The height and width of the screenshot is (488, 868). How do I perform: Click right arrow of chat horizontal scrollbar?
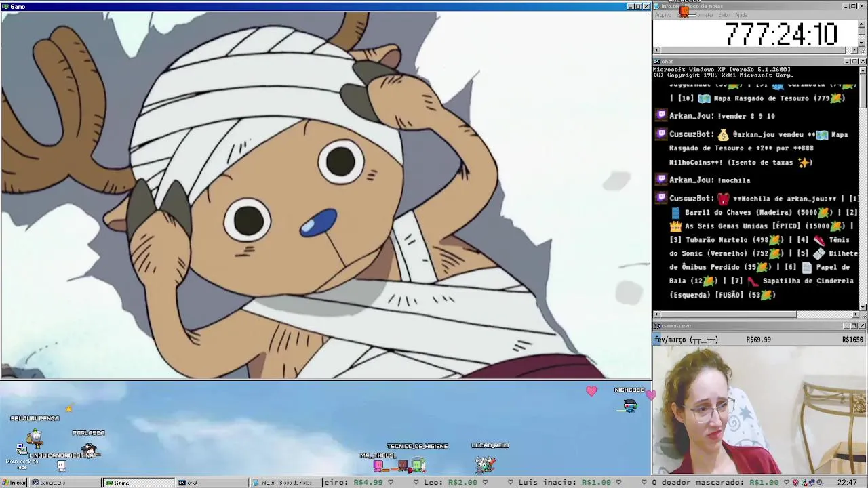click(x=855, y=314)
